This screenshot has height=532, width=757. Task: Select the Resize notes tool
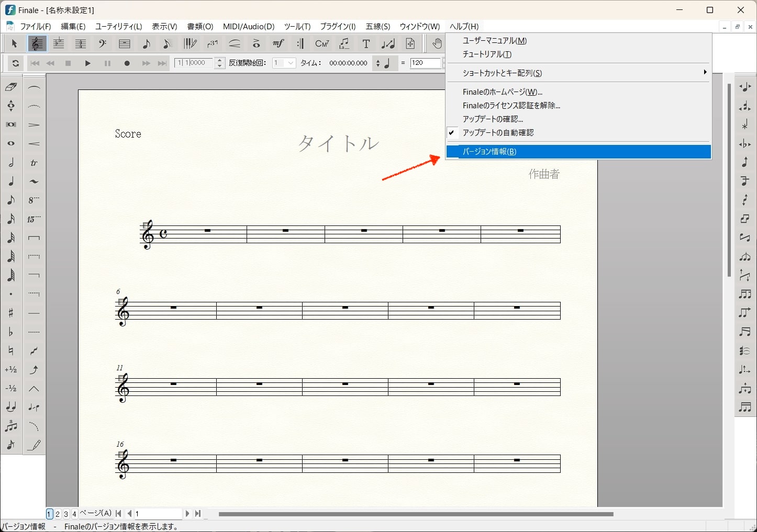coord(388,44)
